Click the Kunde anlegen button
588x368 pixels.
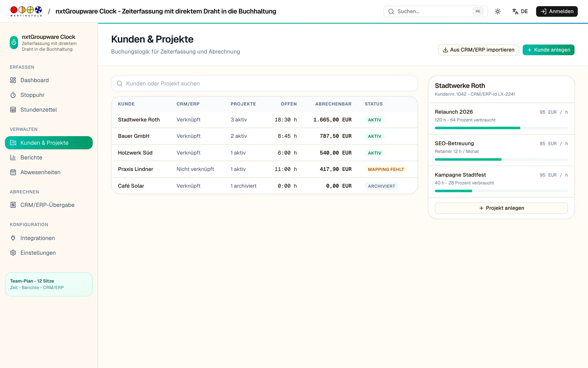[x=548, y=50]
